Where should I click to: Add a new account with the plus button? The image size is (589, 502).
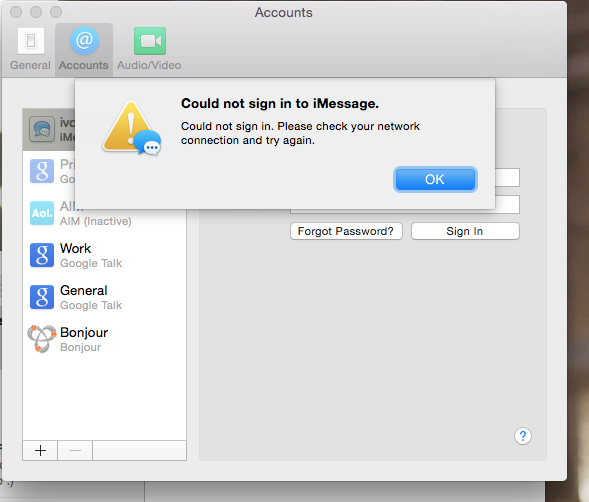coord(40,450)
